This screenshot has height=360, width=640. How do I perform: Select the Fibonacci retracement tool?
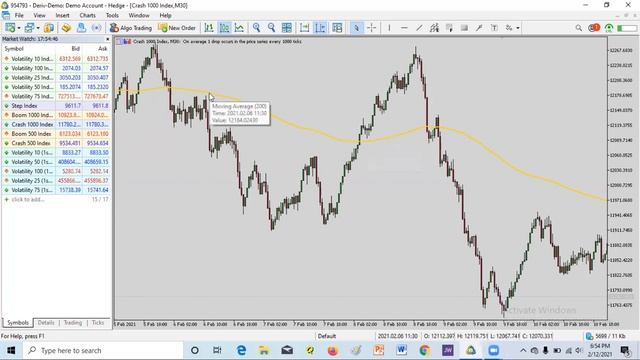[x=449, y=28]
